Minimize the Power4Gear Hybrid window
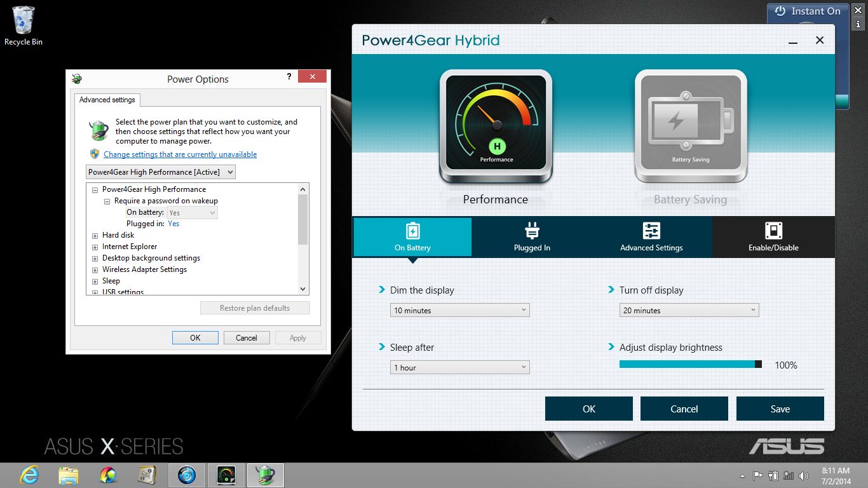Viewport: 868px width, 488px height. 793,41
